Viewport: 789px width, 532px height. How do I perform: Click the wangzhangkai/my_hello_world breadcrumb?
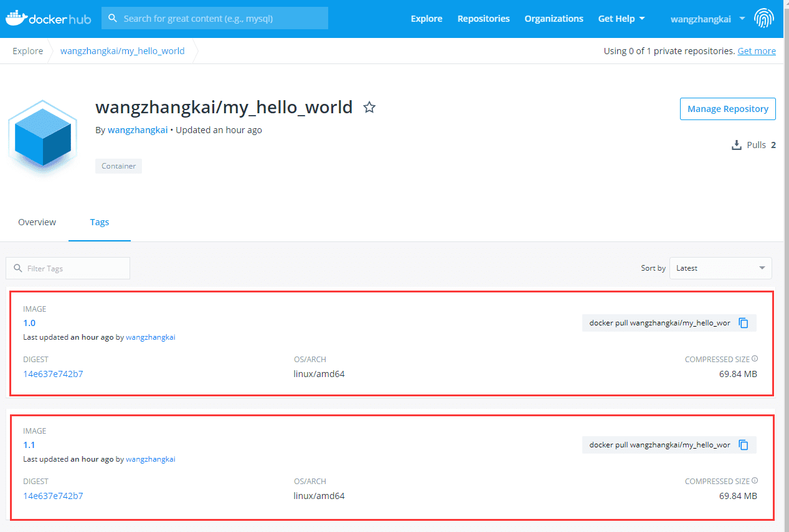point(122,51)
